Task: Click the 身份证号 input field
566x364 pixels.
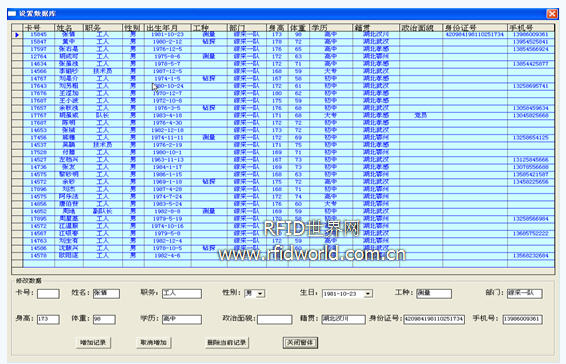Action: coord(434,319)
